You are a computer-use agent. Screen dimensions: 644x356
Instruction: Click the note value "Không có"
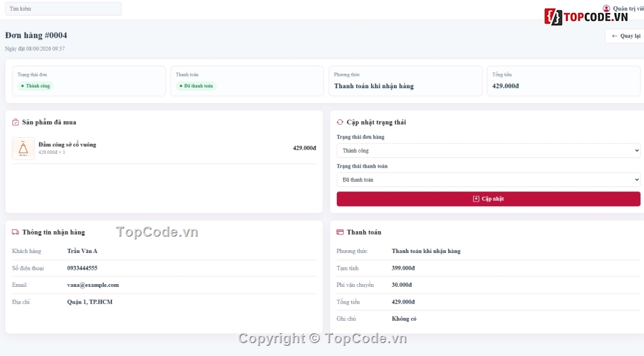pos(404,319)
